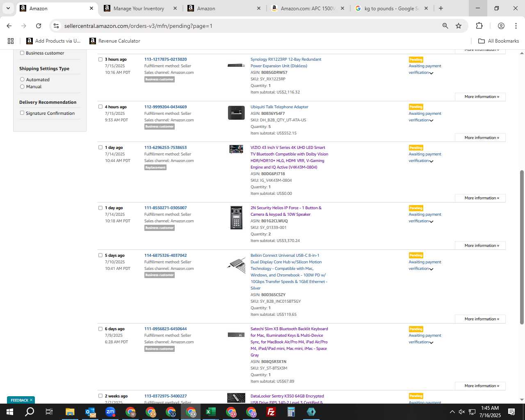Open Calculator from the taskbar
Image resolution: width=525 pixels, height=420 pixels.
pos(291,412)
